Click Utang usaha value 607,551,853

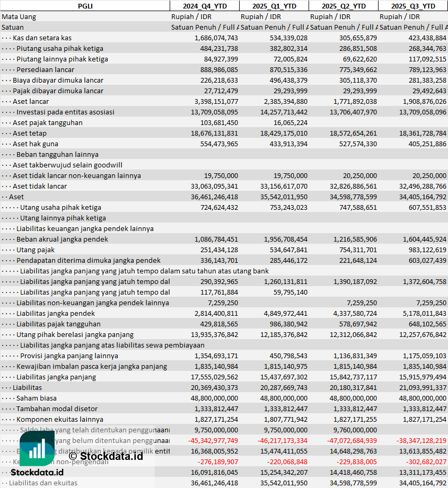click(427, 207)
